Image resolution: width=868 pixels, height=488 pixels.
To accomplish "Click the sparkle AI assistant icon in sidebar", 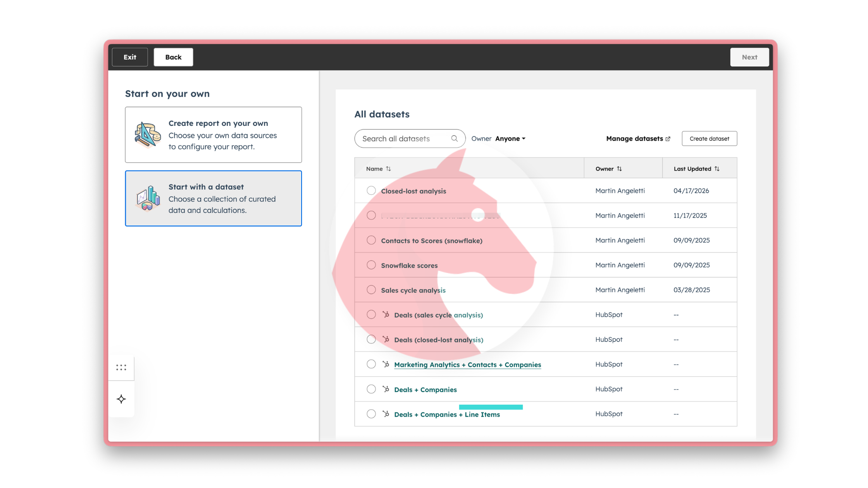I will pyautogui.click(x=121, y=399).
